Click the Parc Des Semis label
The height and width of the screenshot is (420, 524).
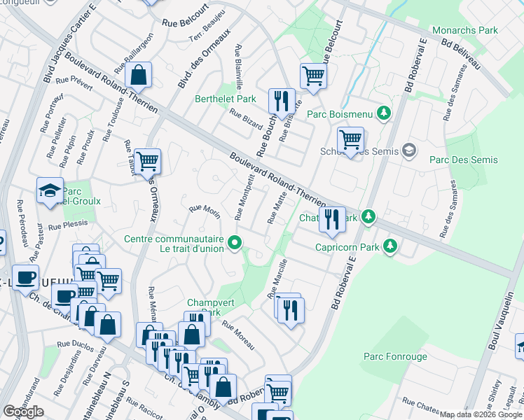coord(464,160)
